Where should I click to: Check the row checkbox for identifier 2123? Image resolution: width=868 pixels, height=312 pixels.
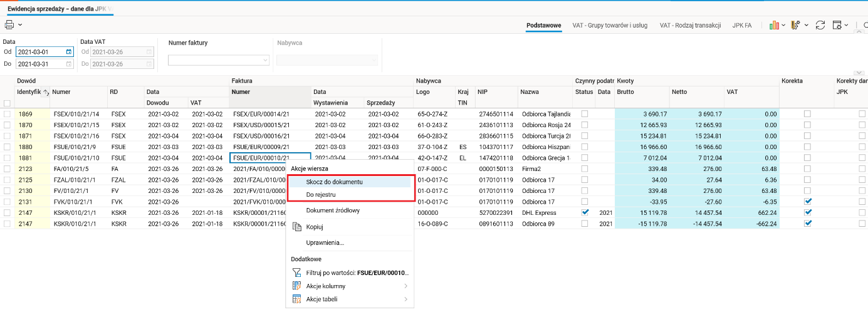pos(7,169)
